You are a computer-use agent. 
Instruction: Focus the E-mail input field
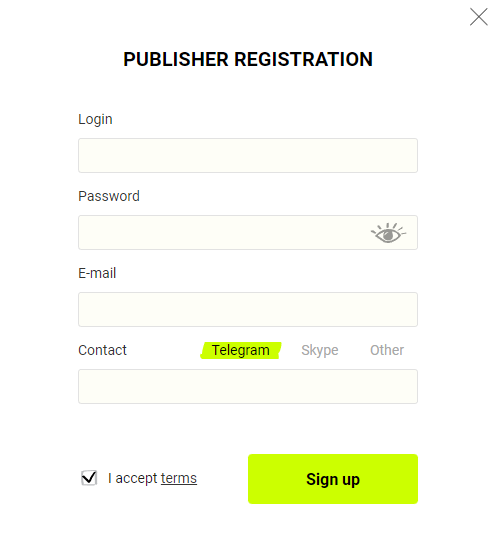tap(248, 309)
